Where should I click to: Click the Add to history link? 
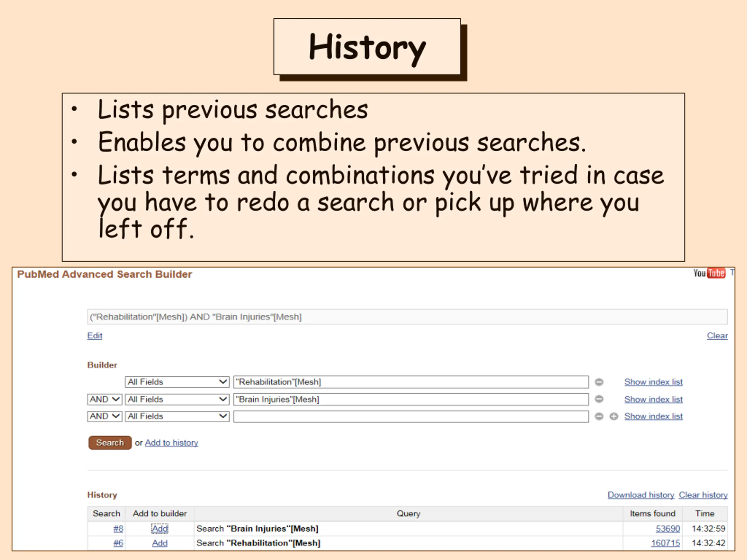(x=171, y=442)
